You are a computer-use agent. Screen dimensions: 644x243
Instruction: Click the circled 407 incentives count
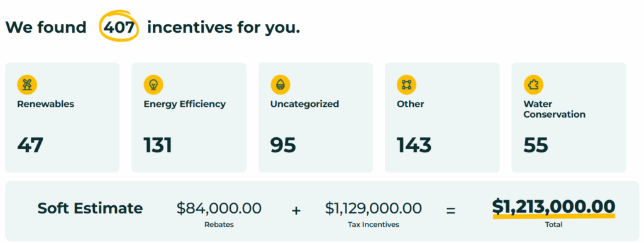coord(119,28)
